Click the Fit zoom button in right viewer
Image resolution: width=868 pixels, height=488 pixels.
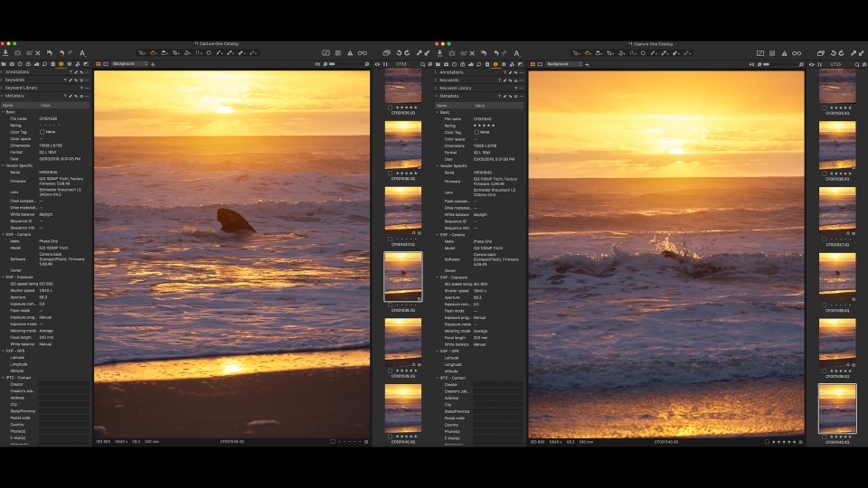[751, 64]
